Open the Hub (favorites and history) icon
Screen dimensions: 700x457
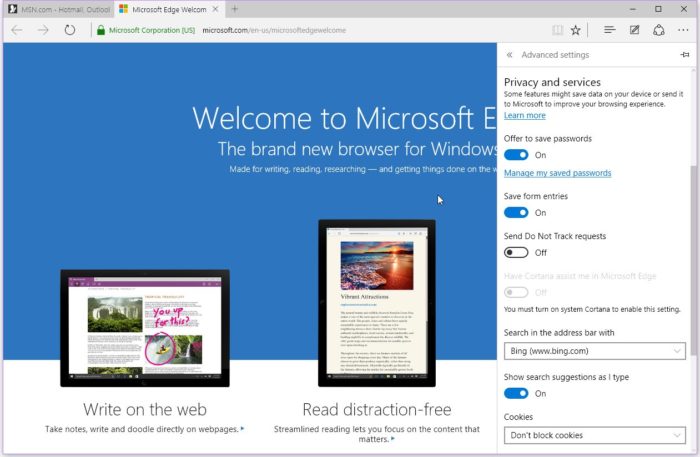[x=609, y=30]
